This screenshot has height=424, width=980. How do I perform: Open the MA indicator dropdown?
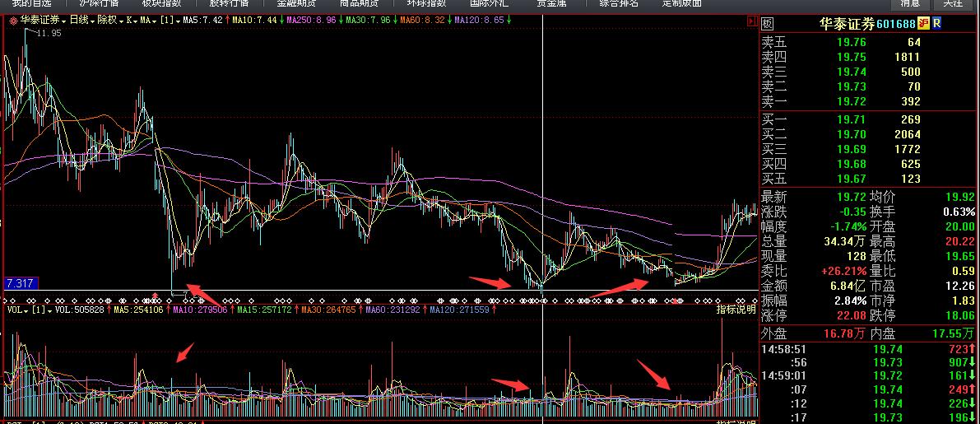click(x=148, y=20)
